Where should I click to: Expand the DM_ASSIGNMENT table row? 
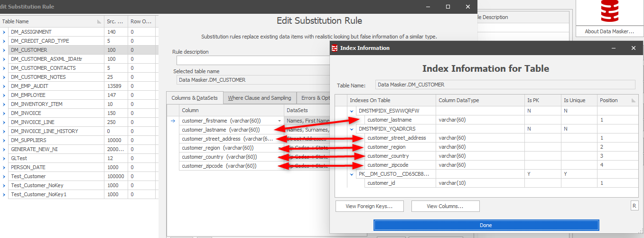(4, 32)
